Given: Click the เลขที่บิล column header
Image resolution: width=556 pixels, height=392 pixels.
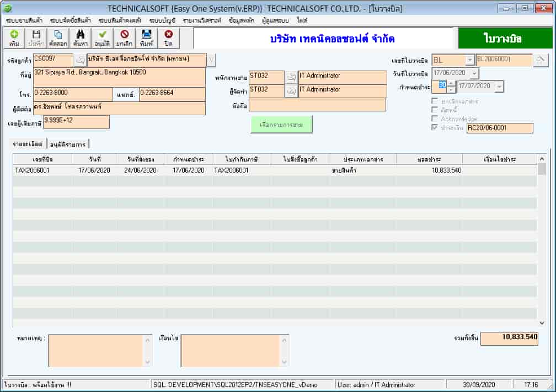Looking at the screenshot, I should (42, 159).
